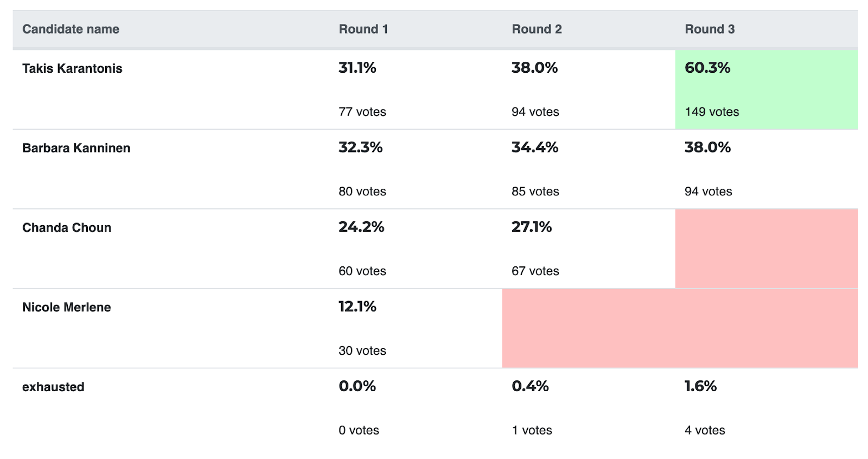Select the Chanda Choun candidate name
The width and height of the screenshot is (868, 459).
pyautogui.click(x=67, y=228)
